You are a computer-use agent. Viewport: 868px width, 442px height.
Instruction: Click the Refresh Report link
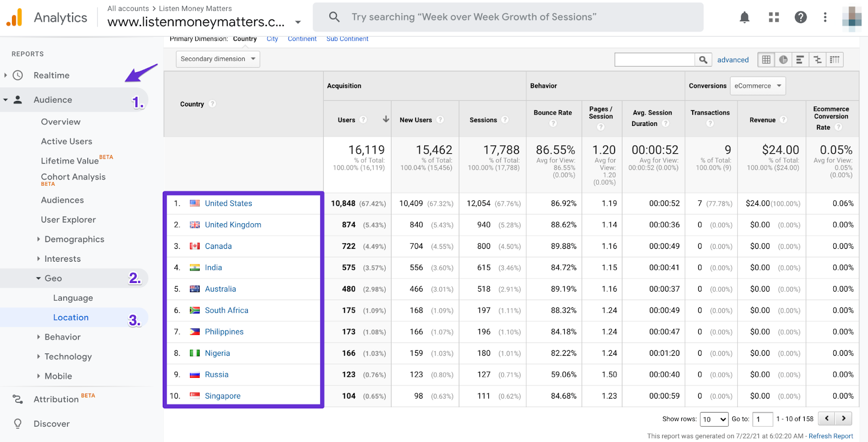point(831,436)
